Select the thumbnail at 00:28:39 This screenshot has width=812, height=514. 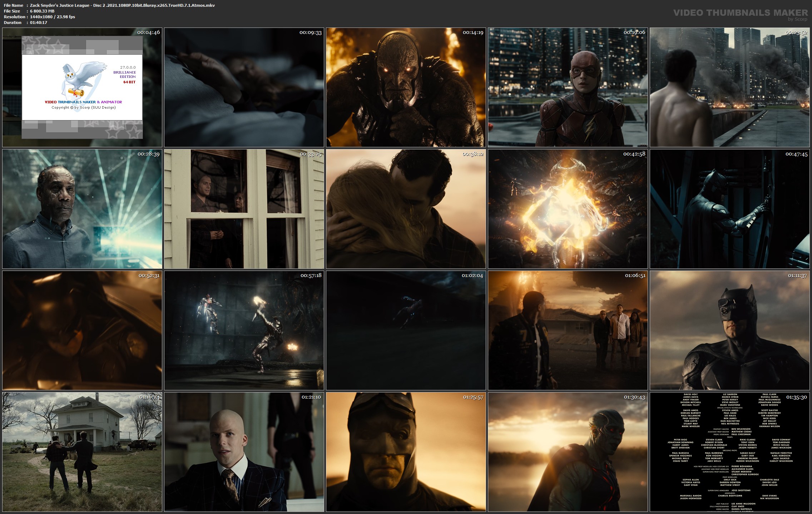coord(82,209)
